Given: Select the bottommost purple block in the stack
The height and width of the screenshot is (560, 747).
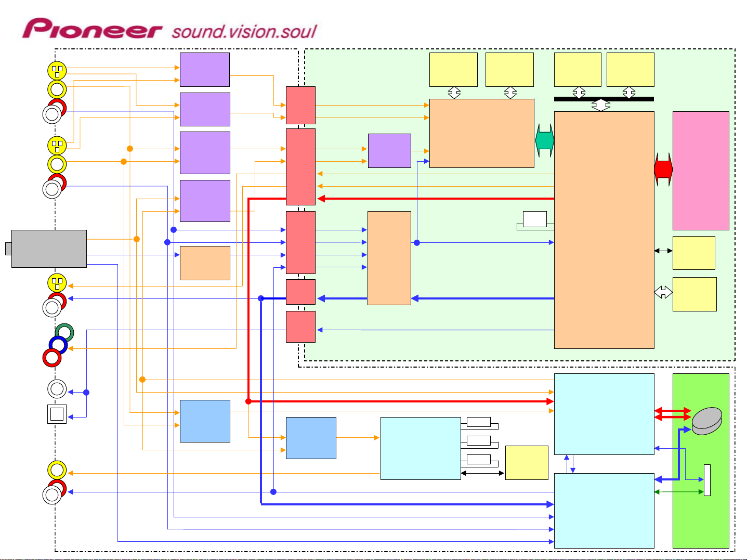Looking at the screenshot, I should coord(205,201).
